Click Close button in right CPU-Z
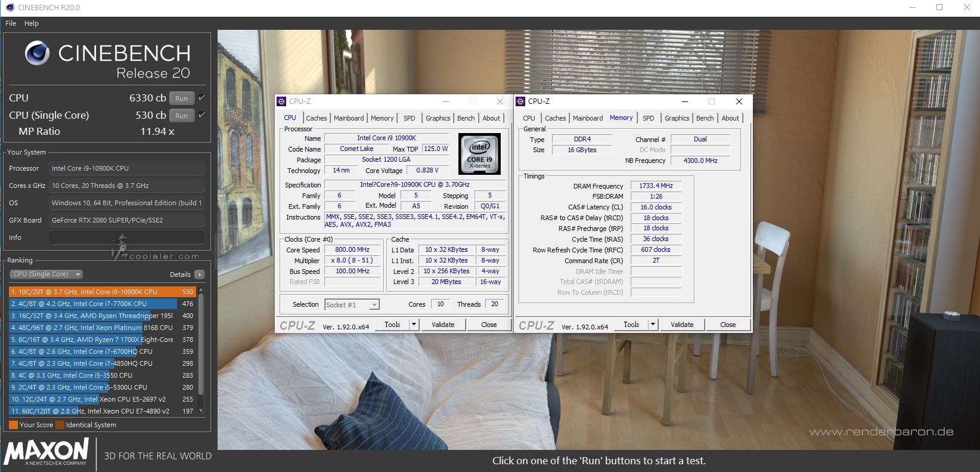Image resolution: width=980 pixels, height=472 pixels. coord(728,325)
